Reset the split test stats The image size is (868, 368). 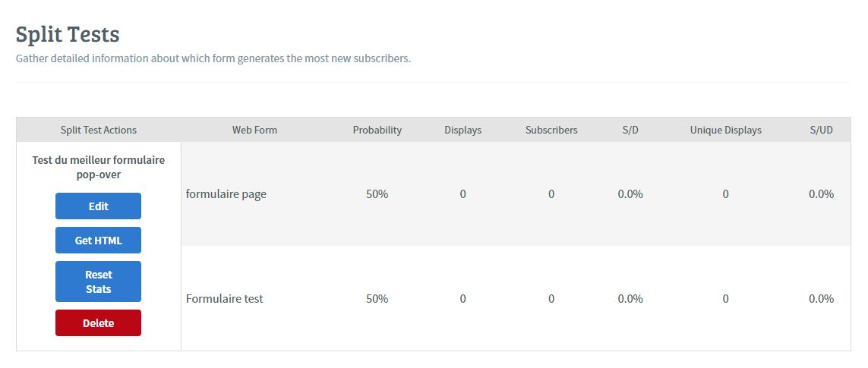click(x=98, y=282)
